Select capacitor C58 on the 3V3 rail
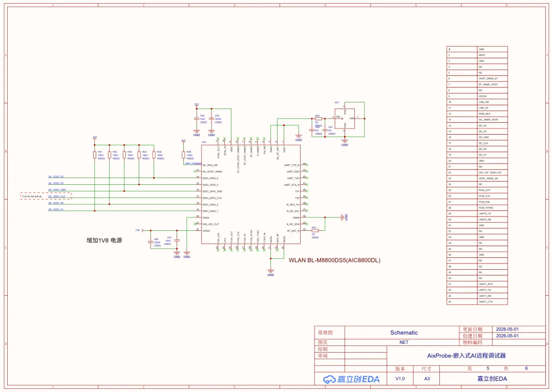Viewport: 553px width, 392px height. click(197, 119)
